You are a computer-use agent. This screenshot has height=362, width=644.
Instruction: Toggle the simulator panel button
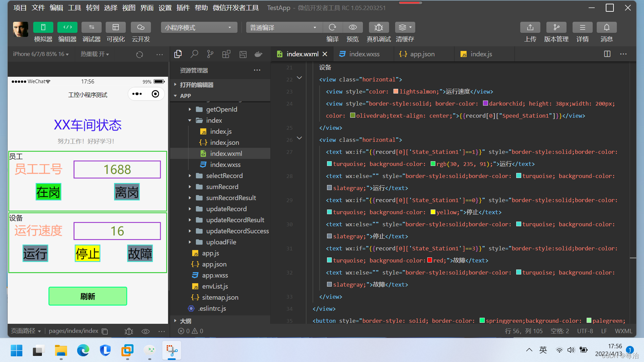(x=43, y=27)
